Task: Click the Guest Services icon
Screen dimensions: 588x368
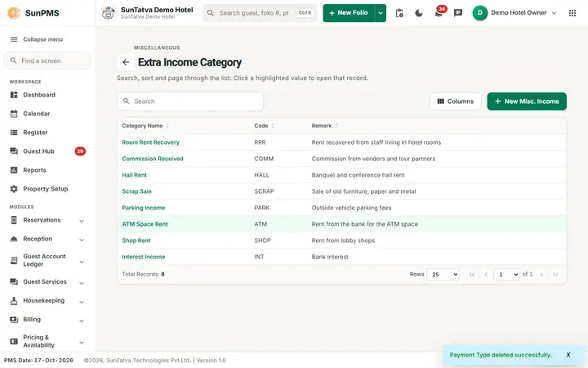Action: point(14,282)
